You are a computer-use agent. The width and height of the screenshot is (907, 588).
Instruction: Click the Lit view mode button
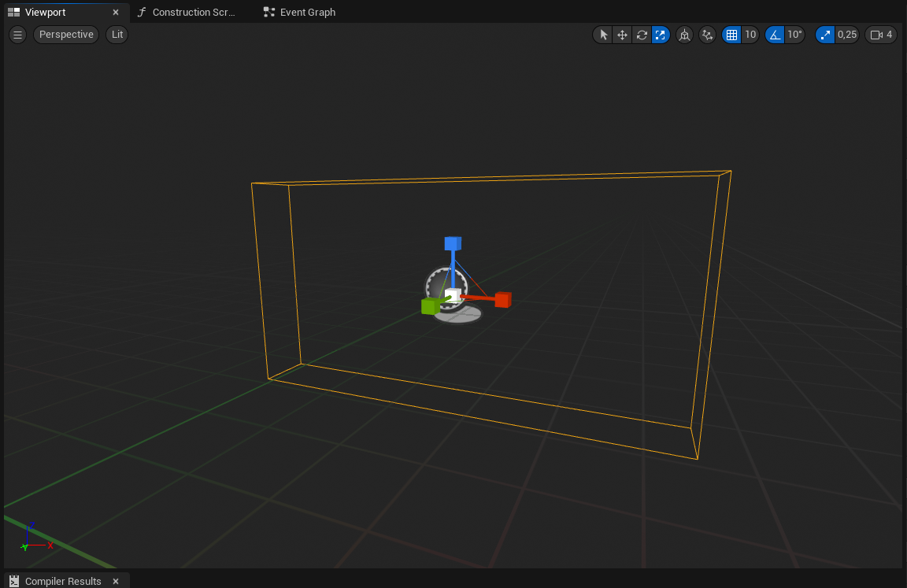[117, 35]
